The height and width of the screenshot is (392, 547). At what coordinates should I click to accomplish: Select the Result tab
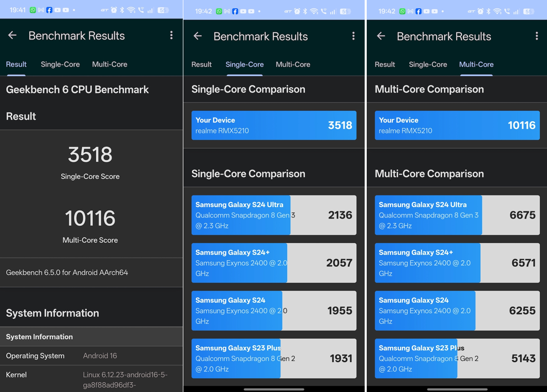(16, 64)
